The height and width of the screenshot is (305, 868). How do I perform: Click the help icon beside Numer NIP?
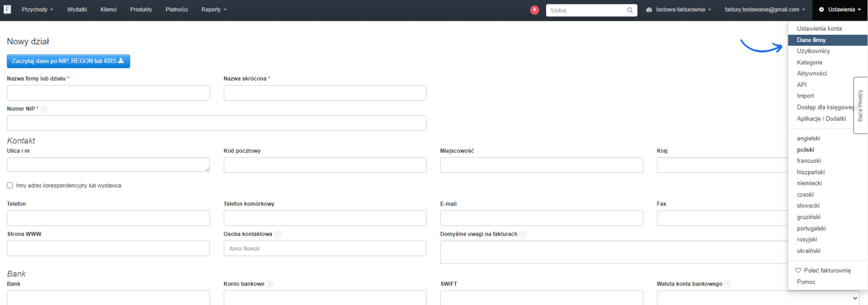44,109
